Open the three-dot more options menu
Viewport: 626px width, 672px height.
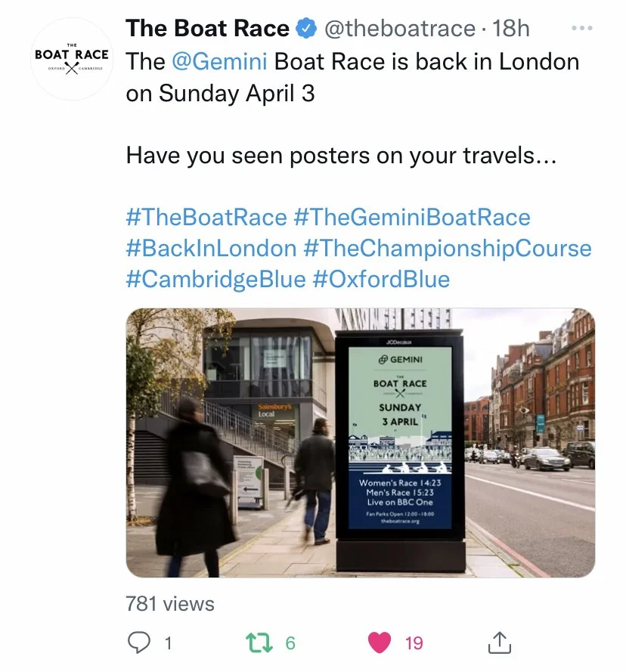[582, 28]
